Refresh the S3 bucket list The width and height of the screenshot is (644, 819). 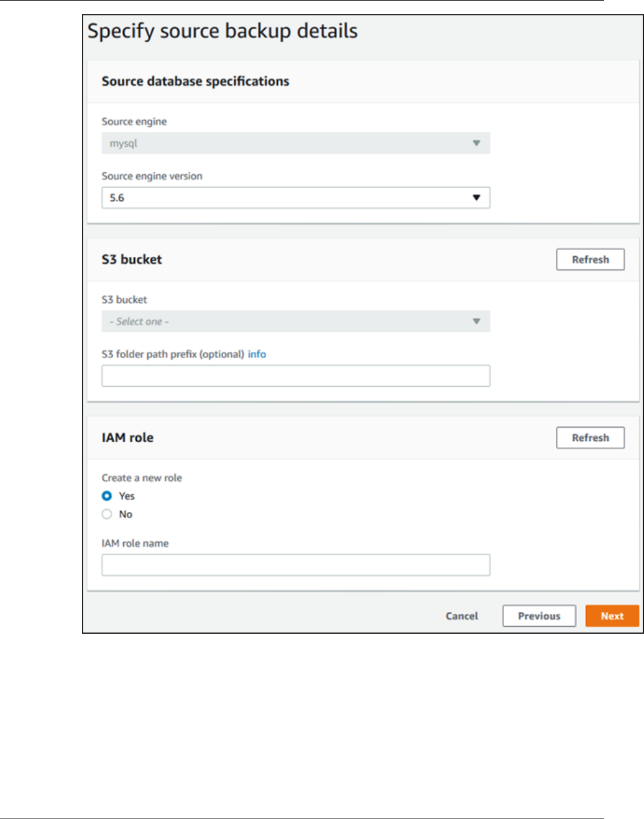point(590,259)
